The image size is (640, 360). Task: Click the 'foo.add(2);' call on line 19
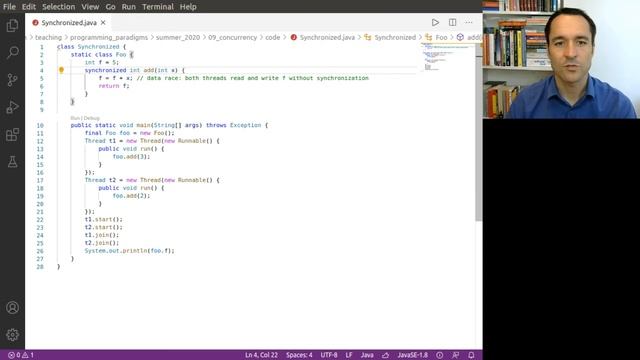[x=131, y=196]
